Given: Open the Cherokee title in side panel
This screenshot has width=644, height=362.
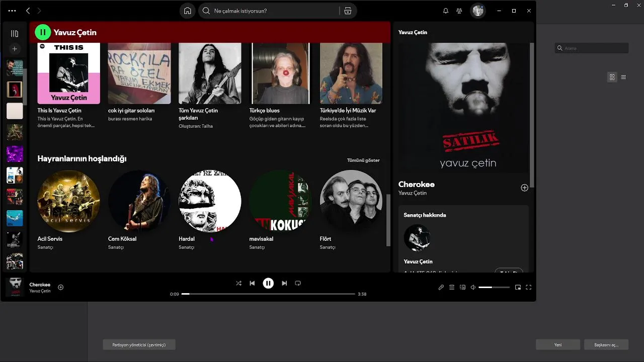Looking at the screenshot, I should point(417,185).
